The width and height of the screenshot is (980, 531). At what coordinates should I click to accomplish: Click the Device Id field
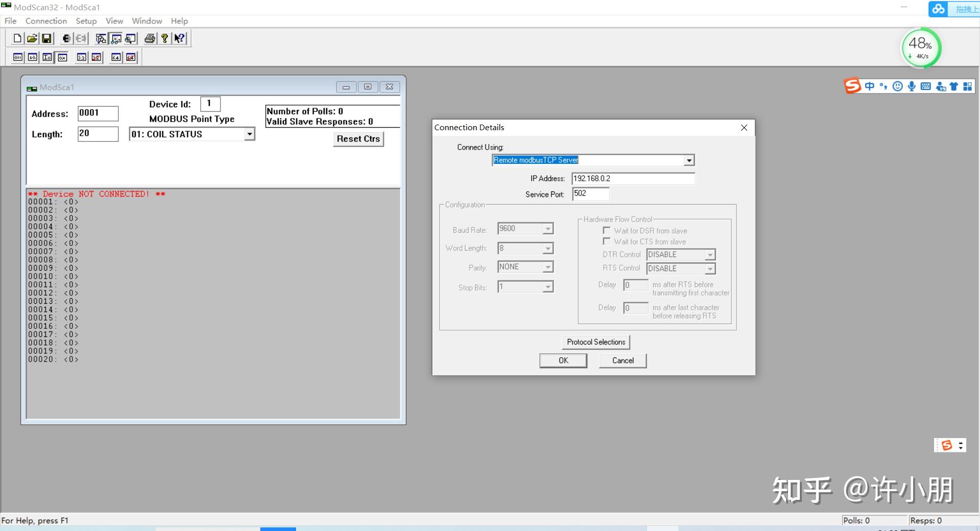pos(210,104)
